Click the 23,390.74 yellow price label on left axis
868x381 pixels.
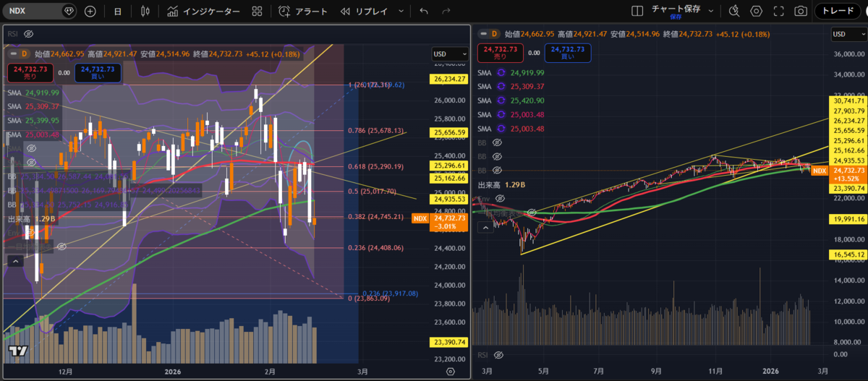pos(448,343)
